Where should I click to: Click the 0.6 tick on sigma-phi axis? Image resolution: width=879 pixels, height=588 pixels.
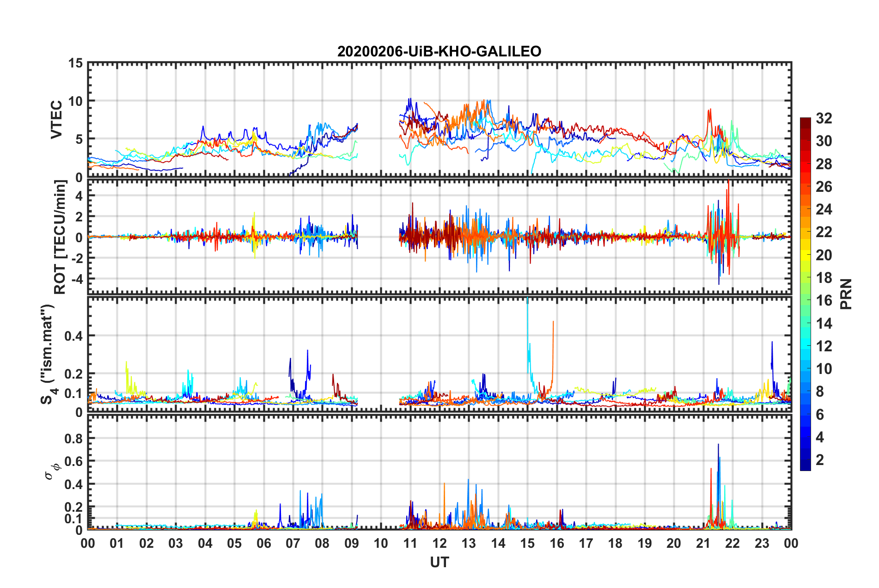click(73, 461)
